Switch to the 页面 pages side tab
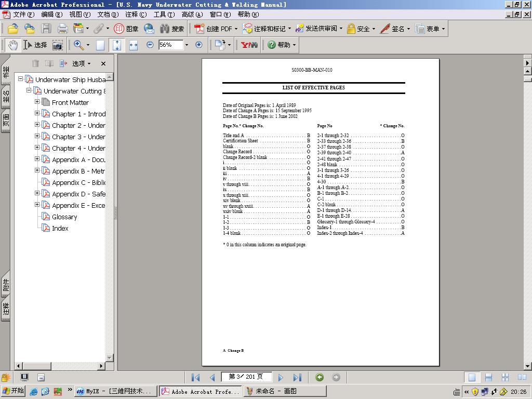 click(6, 121)
